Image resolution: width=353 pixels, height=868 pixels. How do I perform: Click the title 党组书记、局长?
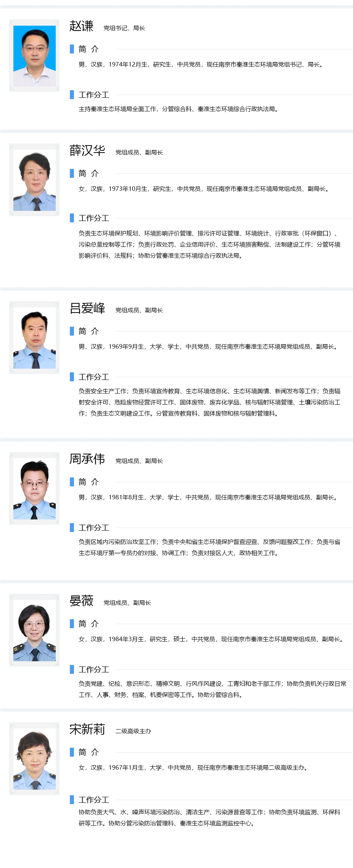(x=124, y=28)
